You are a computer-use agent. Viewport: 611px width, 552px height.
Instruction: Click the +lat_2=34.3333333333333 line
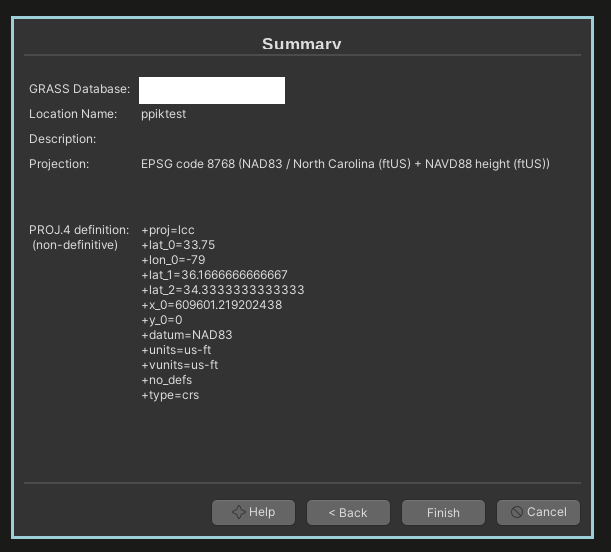(x=223, y=290)
